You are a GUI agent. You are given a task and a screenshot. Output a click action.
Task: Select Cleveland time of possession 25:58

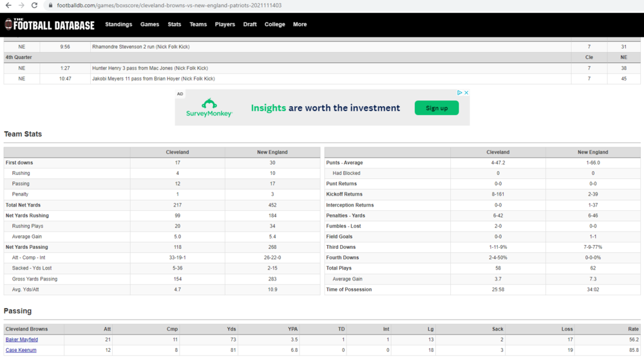pyautogui.click(x=498, y=289)
